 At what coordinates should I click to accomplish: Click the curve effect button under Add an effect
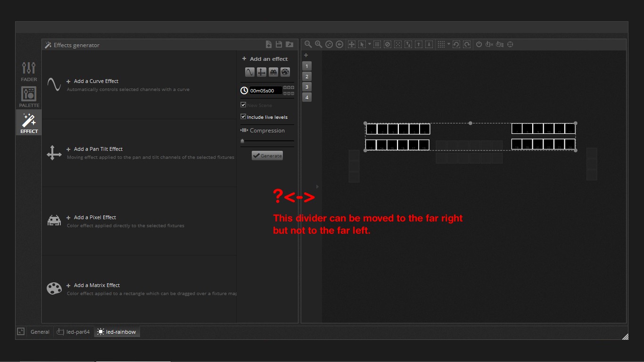[250, 72]
